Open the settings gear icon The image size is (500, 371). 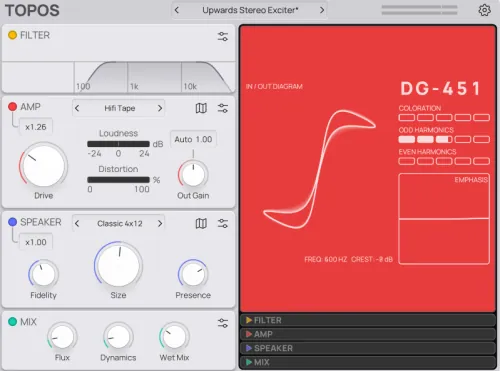pyautogui.click(x=484, y=10)
